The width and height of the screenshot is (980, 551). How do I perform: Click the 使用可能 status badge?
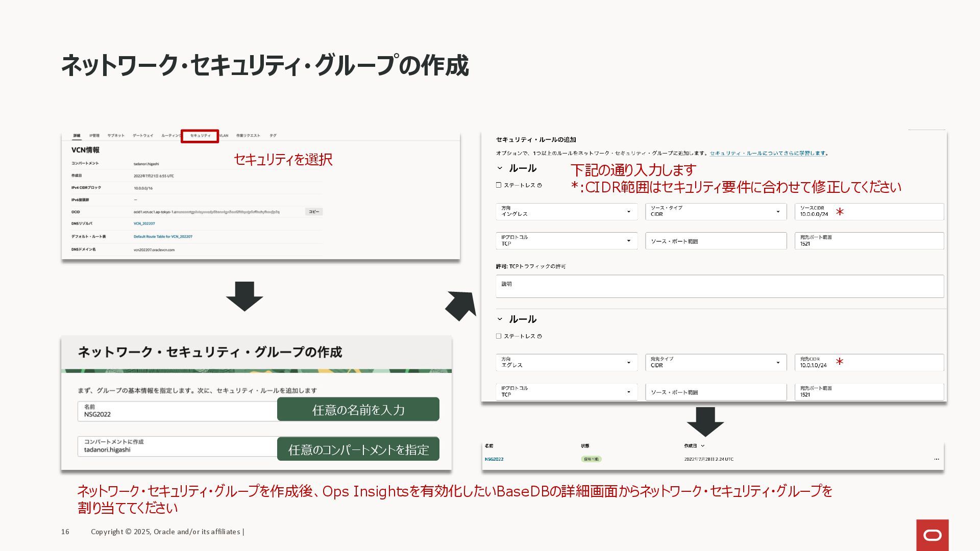(591, 459)
